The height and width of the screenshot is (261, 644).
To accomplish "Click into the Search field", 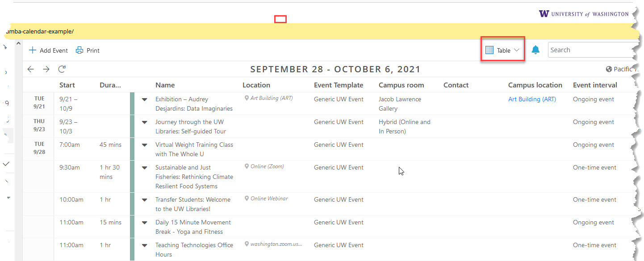I will point(594,50).
